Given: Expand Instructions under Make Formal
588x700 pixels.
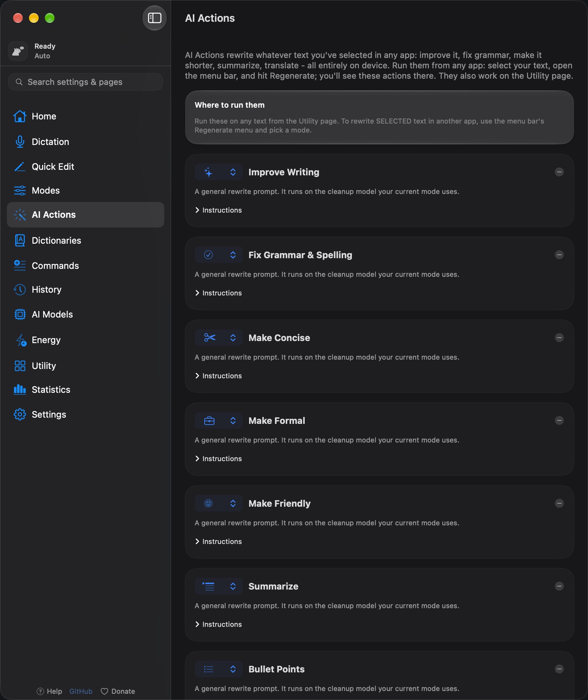Looking at the screenshot, I should coord(218,459).
